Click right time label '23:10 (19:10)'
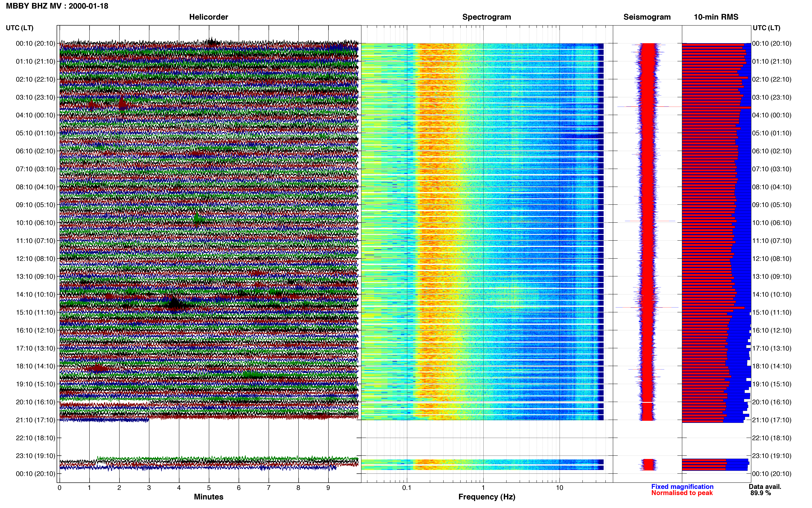This screenshot has height=508, width=812. point(772,456)
